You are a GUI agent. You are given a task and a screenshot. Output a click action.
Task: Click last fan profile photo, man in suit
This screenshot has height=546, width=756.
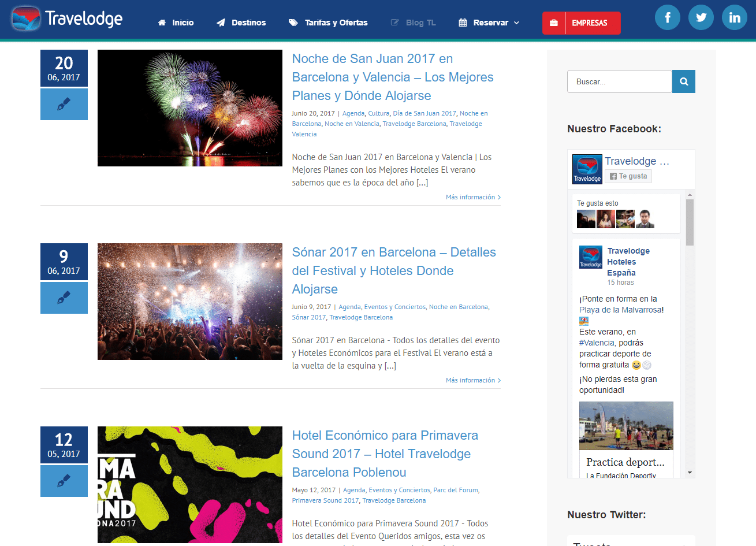click(x=645, y=219)
